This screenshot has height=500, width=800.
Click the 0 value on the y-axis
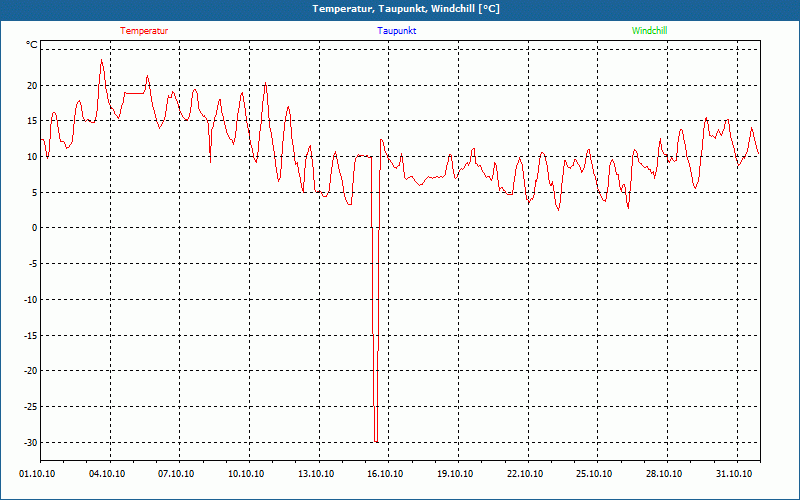pyautogui.click(x=35, y=228)
